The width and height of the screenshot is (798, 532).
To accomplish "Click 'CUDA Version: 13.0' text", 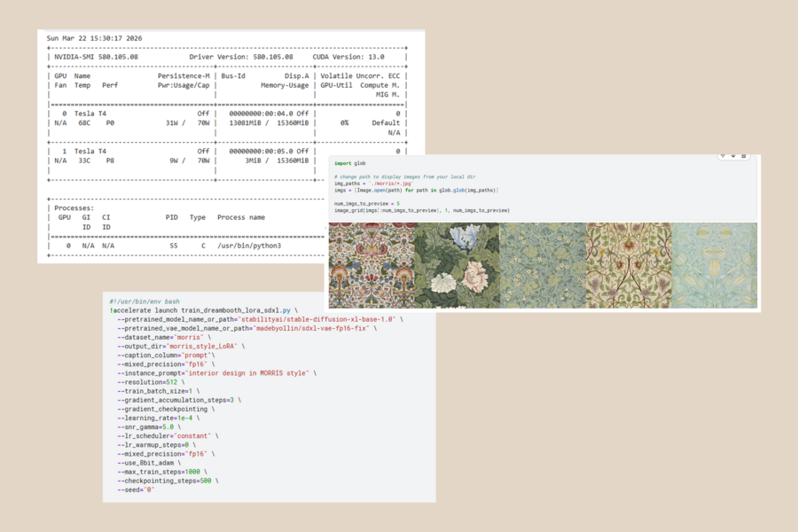I will coord(348,57).
